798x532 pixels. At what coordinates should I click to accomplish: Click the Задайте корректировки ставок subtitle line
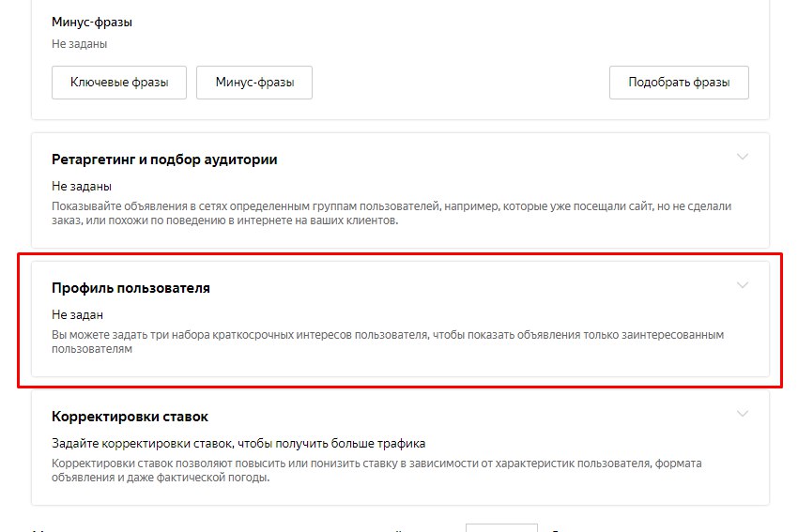(x=238, y=443)
